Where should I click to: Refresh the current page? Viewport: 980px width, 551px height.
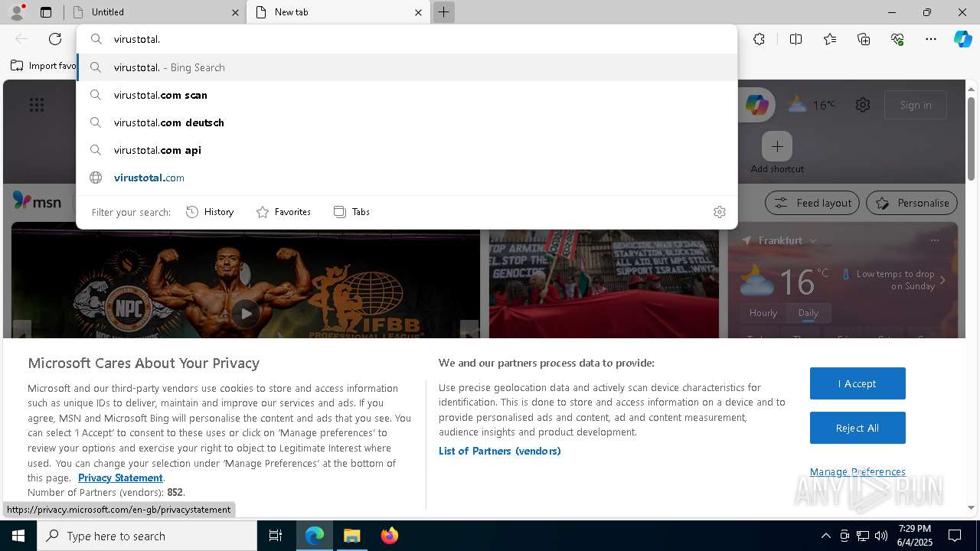coord(55,39)
